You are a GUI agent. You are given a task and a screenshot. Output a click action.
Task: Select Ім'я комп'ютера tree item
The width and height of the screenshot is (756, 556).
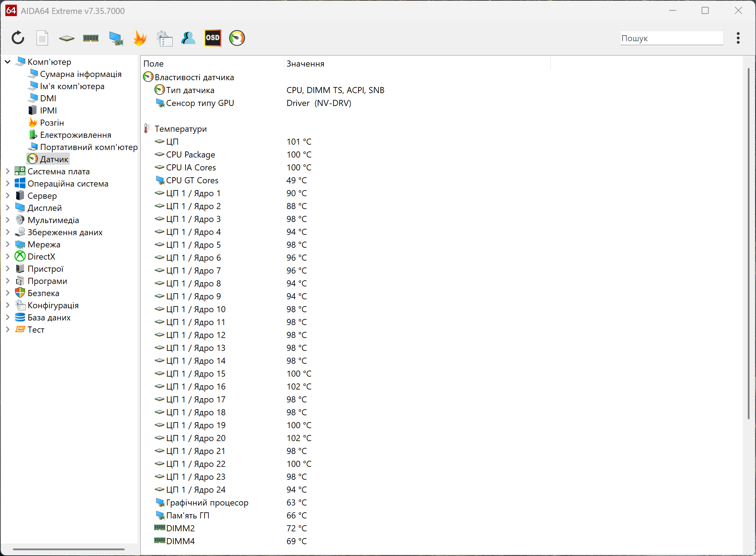(72, 86)
